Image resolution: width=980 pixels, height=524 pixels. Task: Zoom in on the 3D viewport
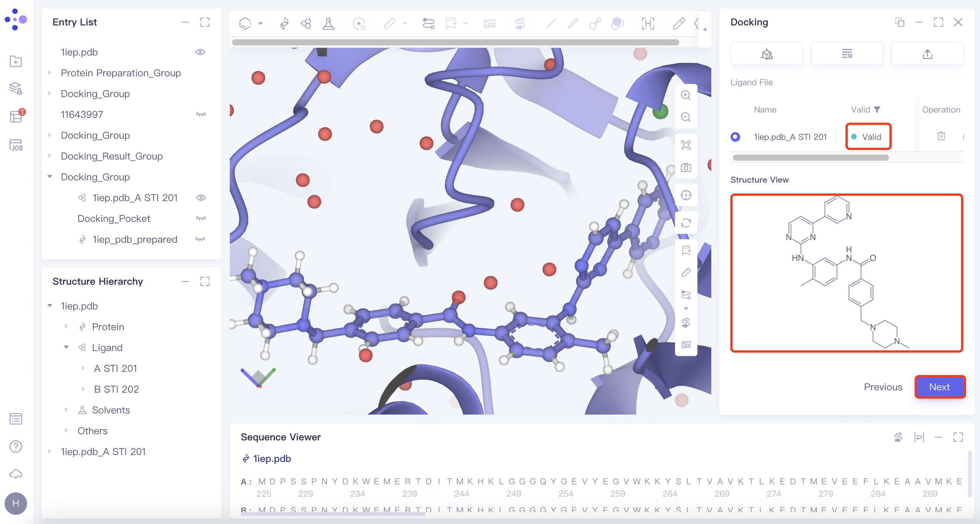(x=686, y=95)
